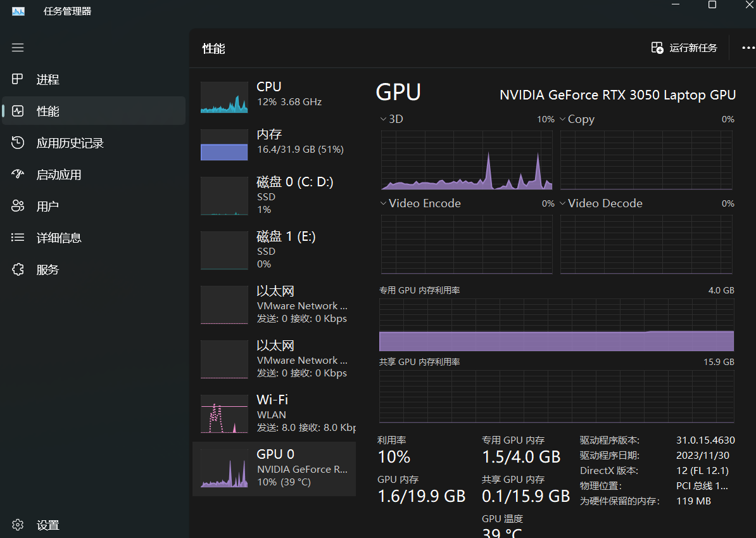The width and height of the screenshot is (756, 538).
Task: Select the 详细信息 page
Action: click(94, 238)
